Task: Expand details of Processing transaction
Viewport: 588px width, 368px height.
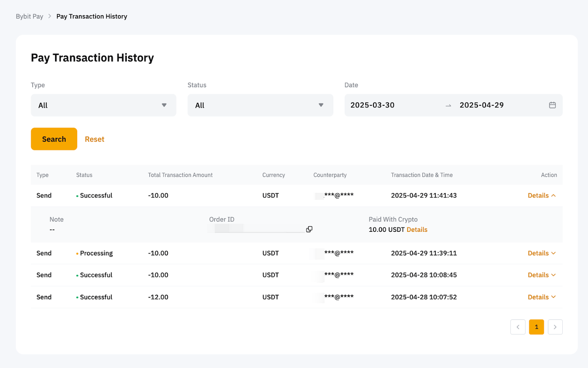Action: tap(542, 253)
